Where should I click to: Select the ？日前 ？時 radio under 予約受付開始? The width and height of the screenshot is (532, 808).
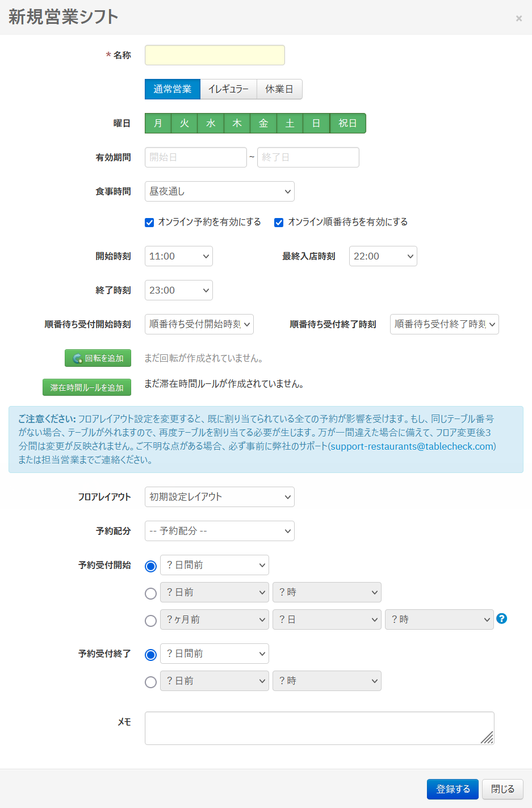150,593
